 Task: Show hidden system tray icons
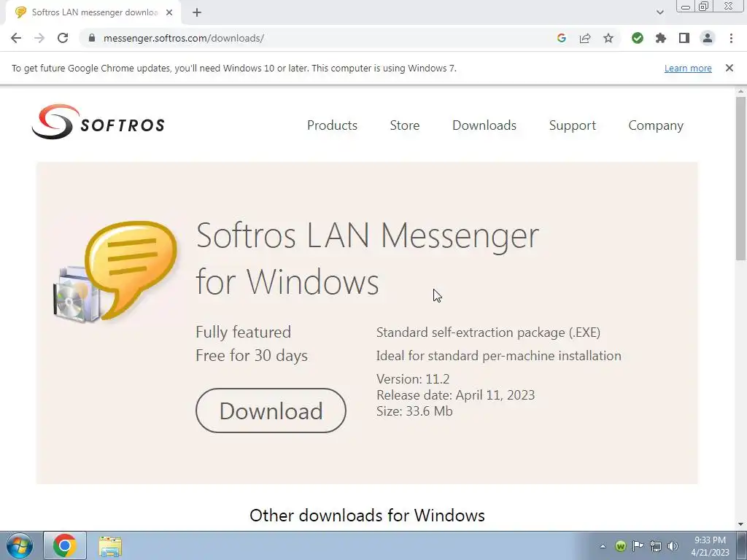click(x=603, y=546)
